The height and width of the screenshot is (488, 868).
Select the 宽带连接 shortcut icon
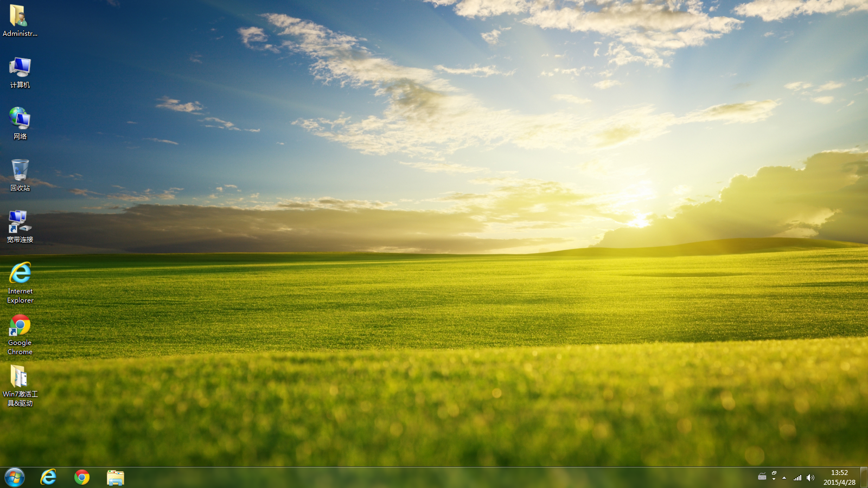coord(20,227)
